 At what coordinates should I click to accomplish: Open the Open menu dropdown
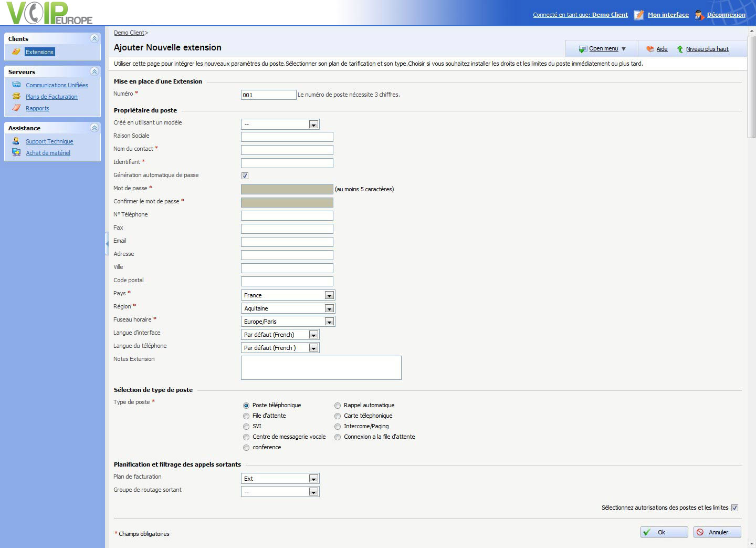[x=603, y=49]
